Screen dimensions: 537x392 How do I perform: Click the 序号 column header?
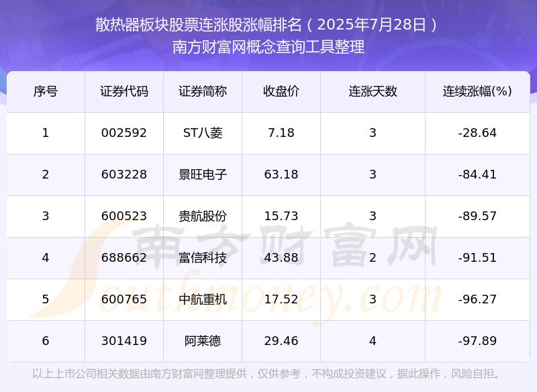46,91
